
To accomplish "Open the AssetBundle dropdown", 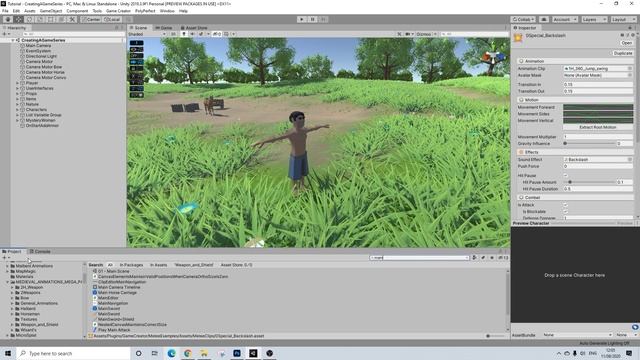I will click(x=578, y=335).
